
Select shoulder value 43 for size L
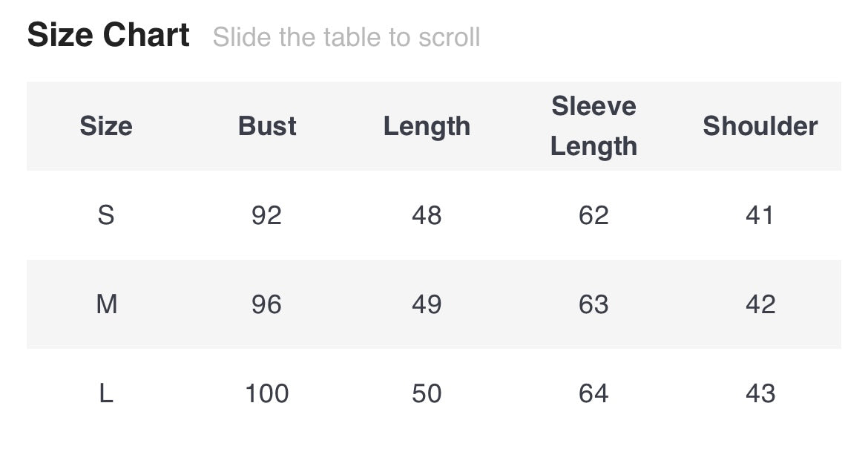760,393
